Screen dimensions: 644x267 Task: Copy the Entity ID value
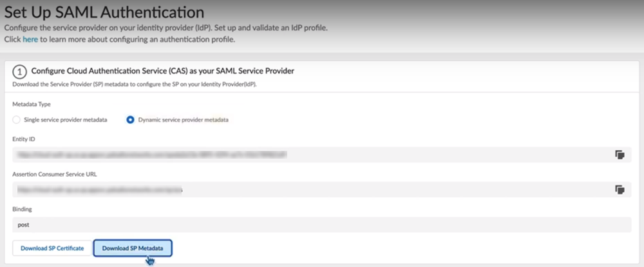620,155
